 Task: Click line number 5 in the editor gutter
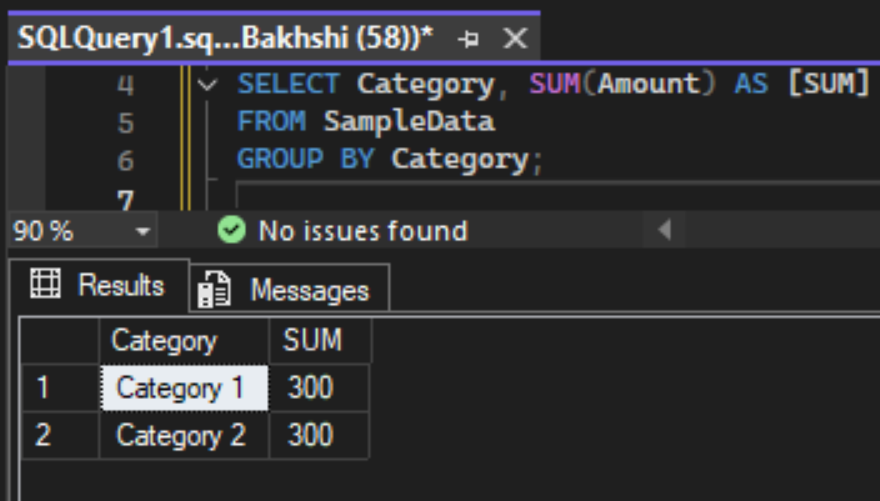click(126, 123)
